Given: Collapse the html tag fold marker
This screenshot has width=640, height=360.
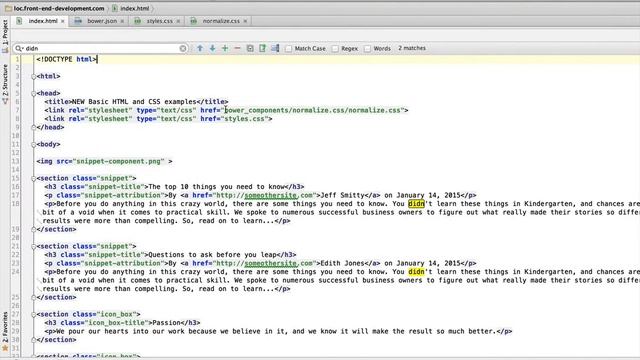Looking at the screenshot, I should coord(33,76).
